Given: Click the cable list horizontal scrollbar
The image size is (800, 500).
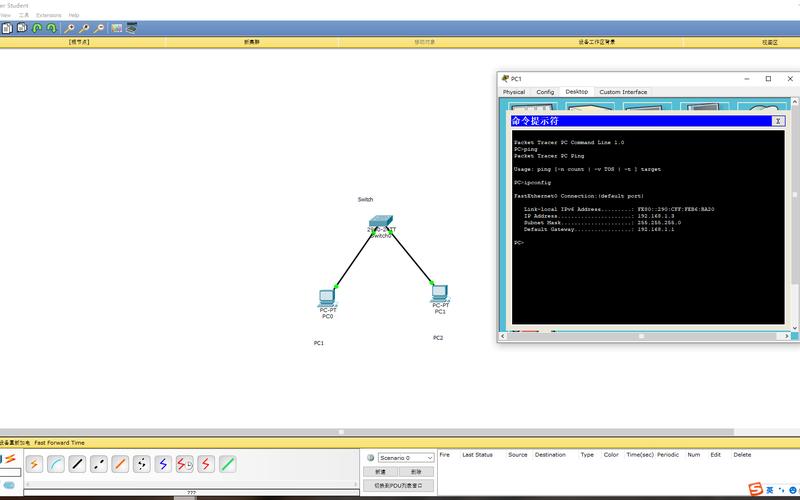Looking at the screenshot, I should pyautogui.click(x=191, y=484).
